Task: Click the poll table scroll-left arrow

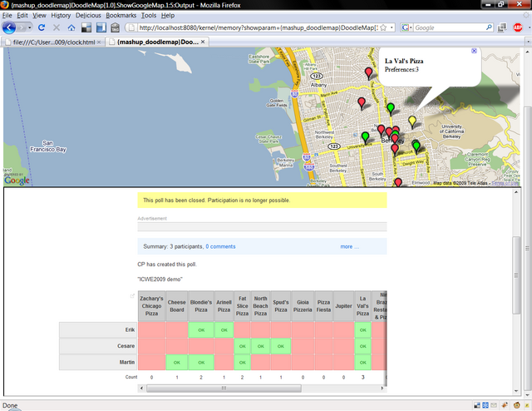Action: 141,388
